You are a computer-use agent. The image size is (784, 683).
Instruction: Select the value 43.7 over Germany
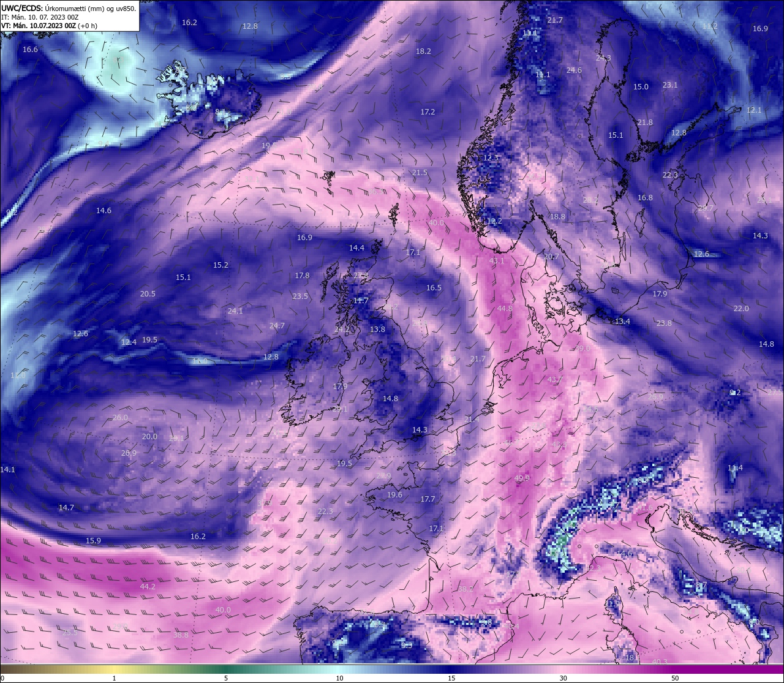554,380
